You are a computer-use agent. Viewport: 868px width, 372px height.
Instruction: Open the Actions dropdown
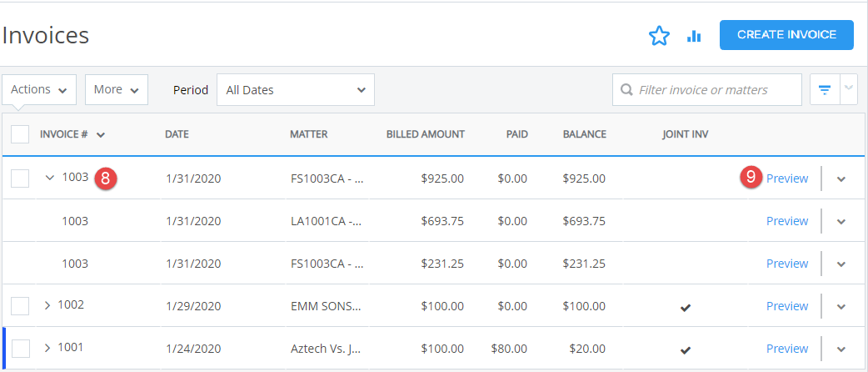(39, 89)
